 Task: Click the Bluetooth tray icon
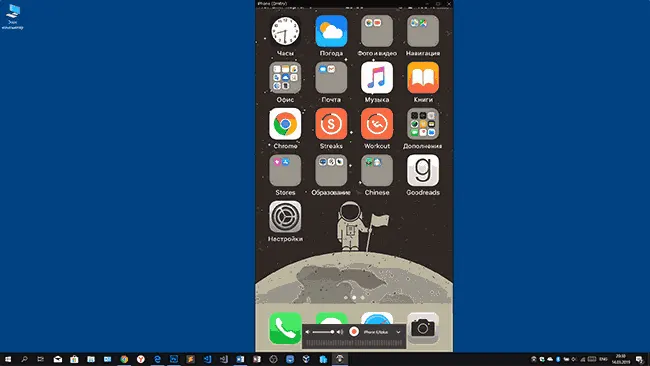pyautogui.click(x=558, y=359)
